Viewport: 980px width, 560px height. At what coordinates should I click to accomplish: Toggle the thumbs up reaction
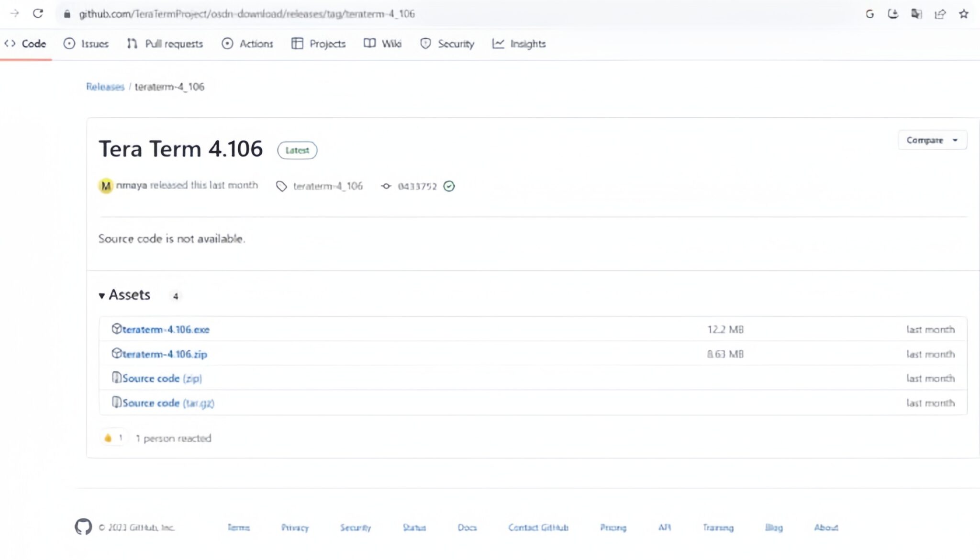pyautogui.click(x=113, y=437)
